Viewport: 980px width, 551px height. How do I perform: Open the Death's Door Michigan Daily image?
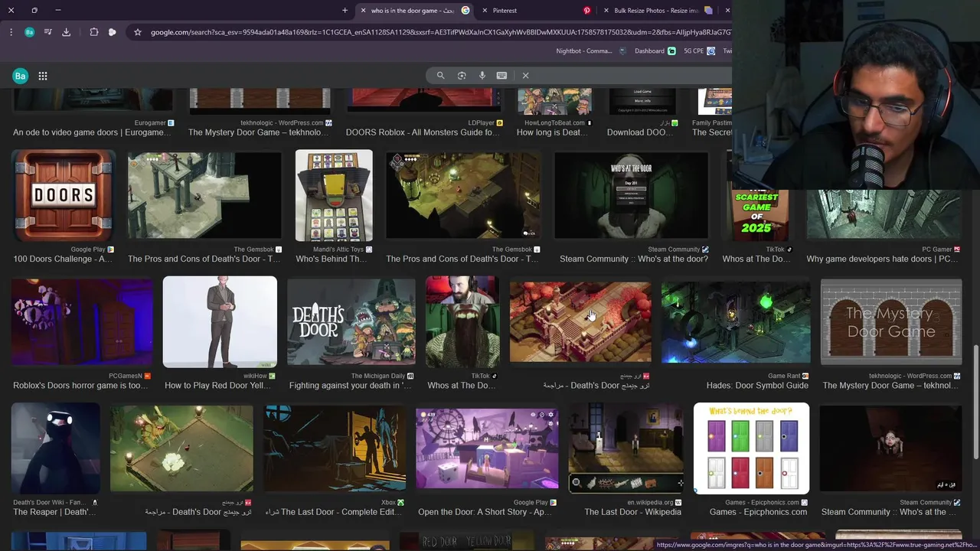(x=351, y=321)
